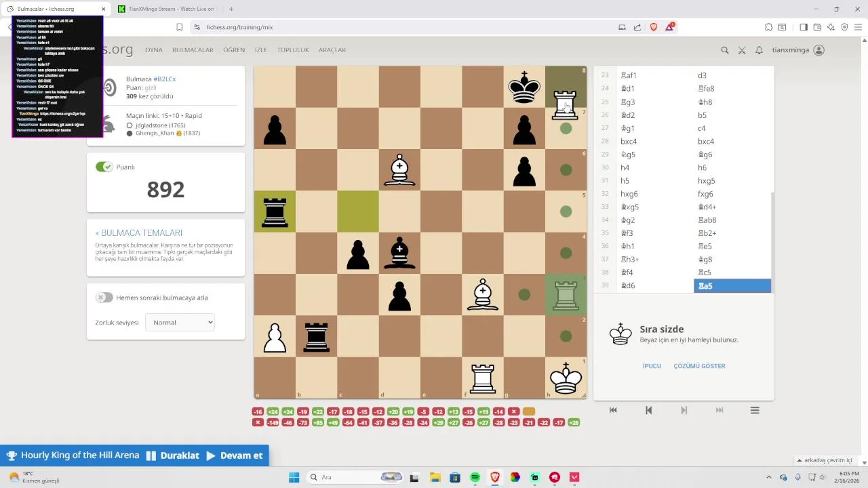The height and width of the screenshot is (488, 868).
Task: Click the Devam et resume button
Action: pyautogui.click(x=234, y=455)
